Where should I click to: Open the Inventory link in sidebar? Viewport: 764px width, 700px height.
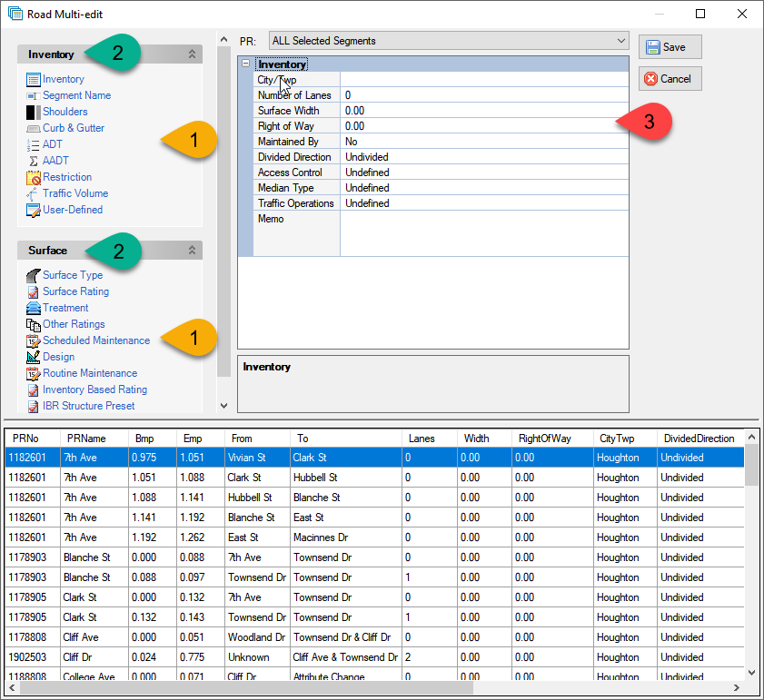tap(64, 79)
